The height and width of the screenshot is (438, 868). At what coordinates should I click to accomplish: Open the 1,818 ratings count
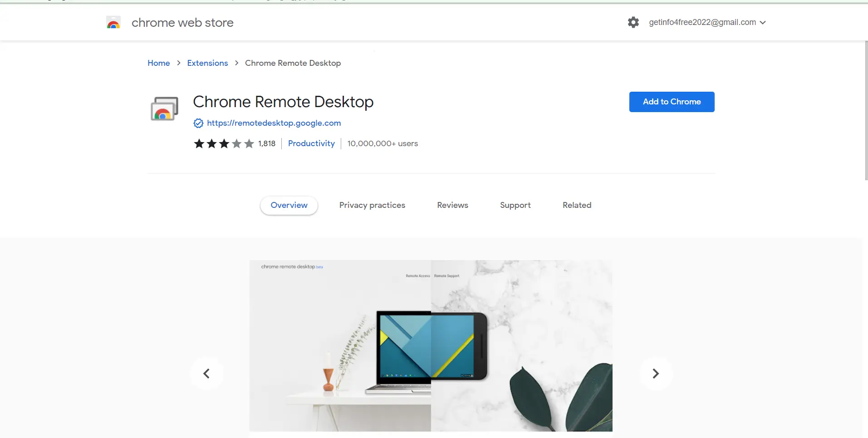coord(267,144)
